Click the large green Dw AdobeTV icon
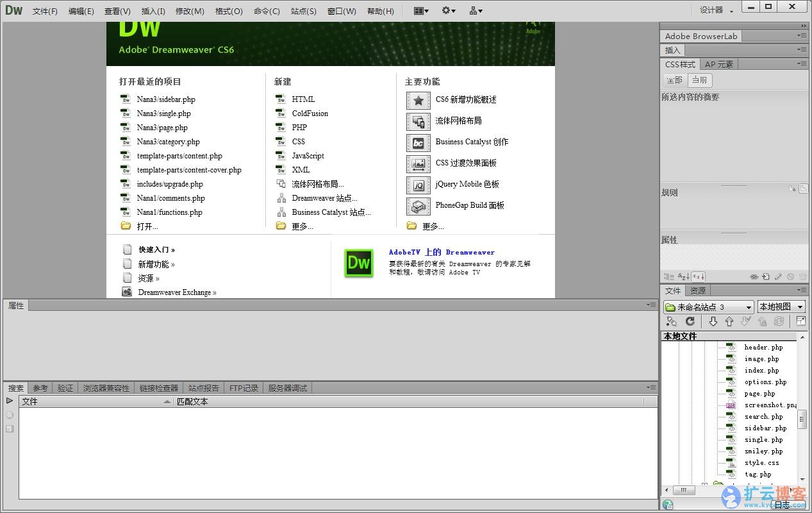812x513 pixels. pos(359,263)
